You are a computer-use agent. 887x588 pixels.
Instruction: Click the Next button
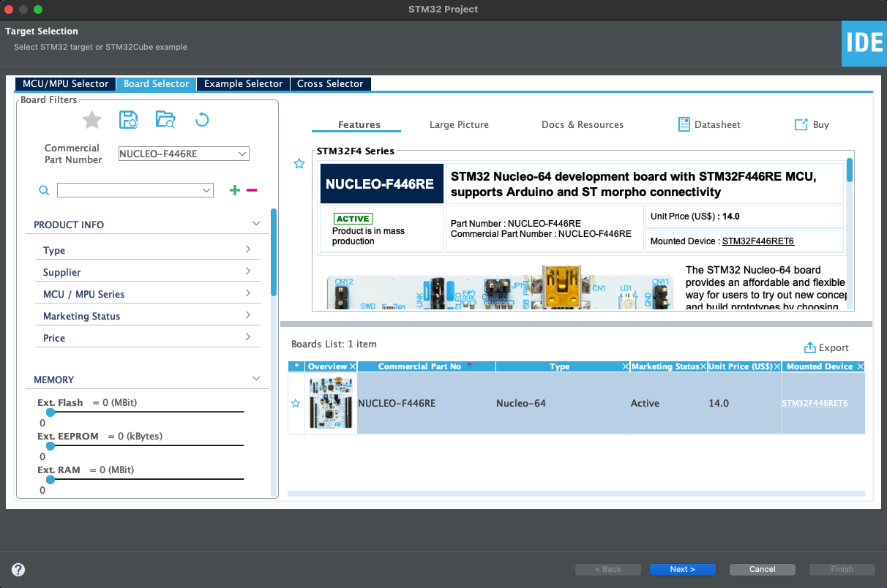click(x=682, y=569)
